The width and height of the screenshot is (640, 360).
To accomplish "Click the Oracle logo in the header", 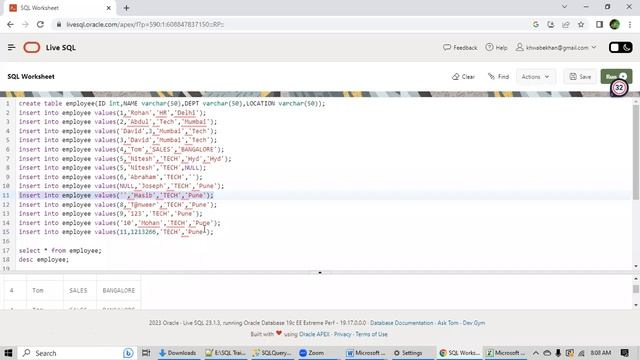I will click(x=31, y=47).
